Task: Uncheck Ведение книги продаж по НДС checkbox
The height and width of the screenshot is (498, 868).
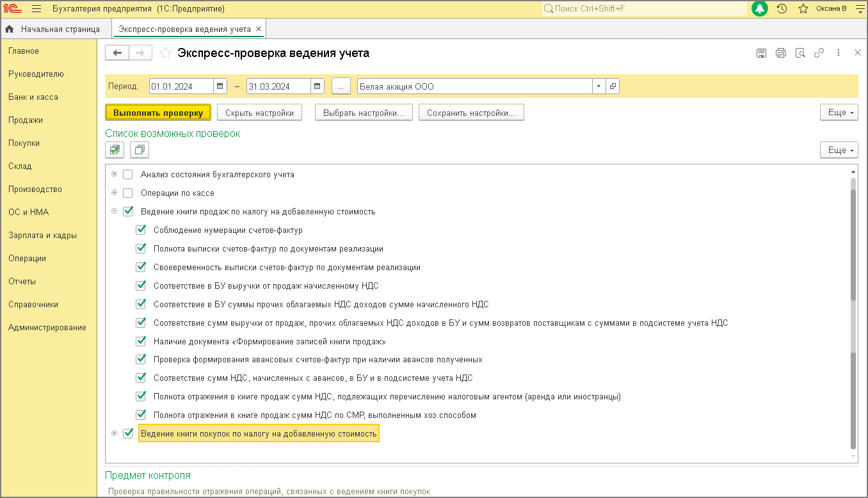Action: pyautogui.click(x=128, y=211)
